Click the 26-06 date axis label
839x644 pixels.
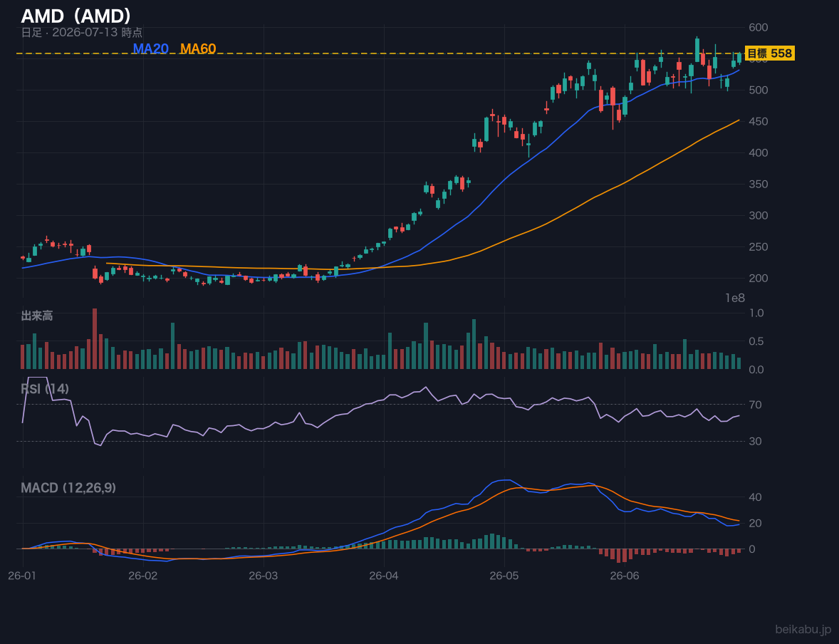point(625,576)
